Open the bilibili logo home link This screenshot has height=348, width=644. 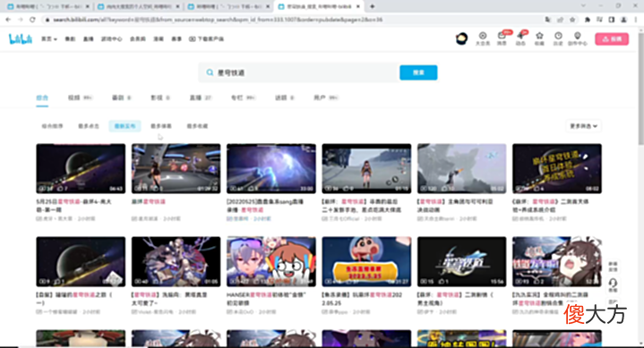(20, 39)
